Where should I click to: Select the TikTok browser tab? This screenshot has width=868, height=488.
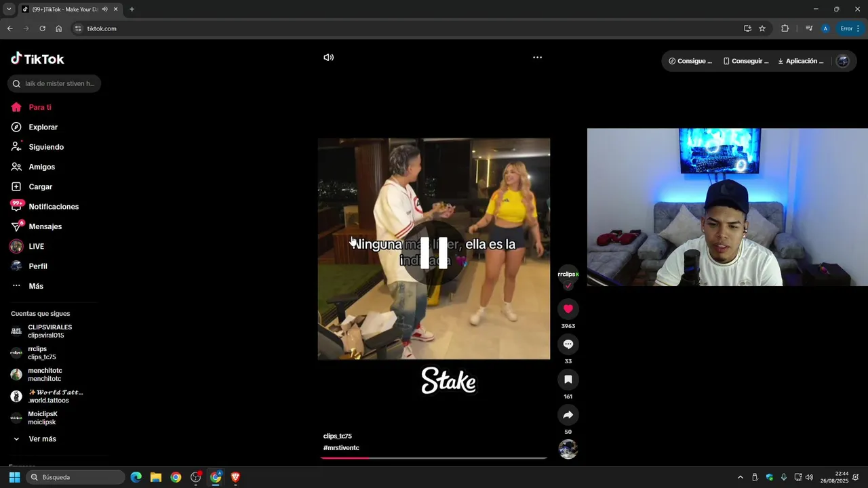[x=70, y=9]
